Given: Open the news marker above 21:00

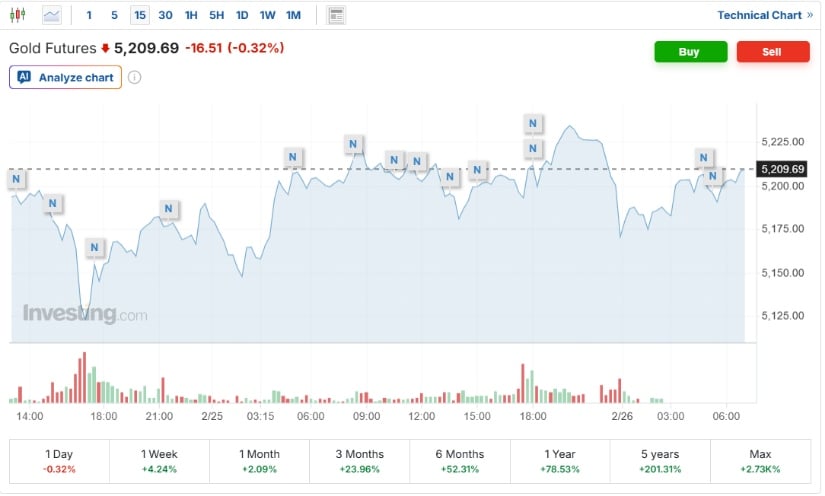Looking at the screenshot, I should tap(168, 209).
